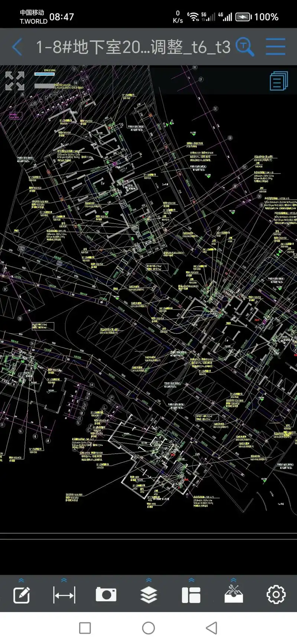Select the dimension measure tool

click(64, 595)
